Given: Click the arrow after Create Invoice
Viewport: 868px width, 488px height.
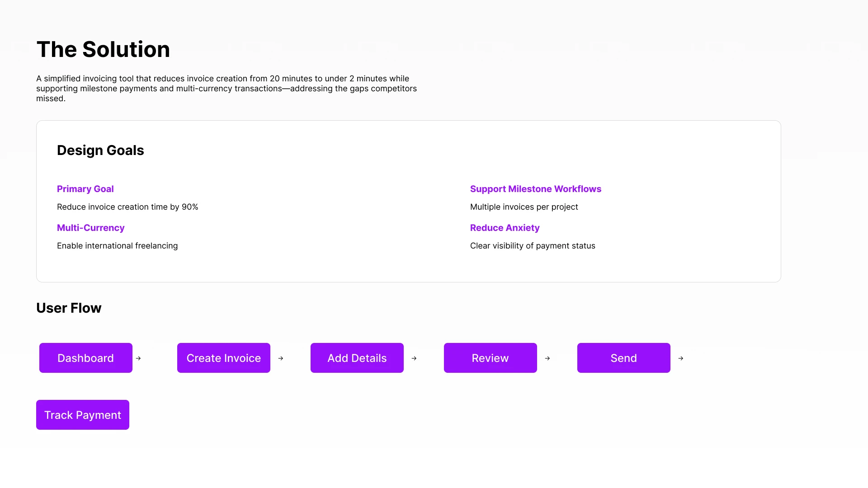Looking at the screenshot, I should tap(281, 358).
